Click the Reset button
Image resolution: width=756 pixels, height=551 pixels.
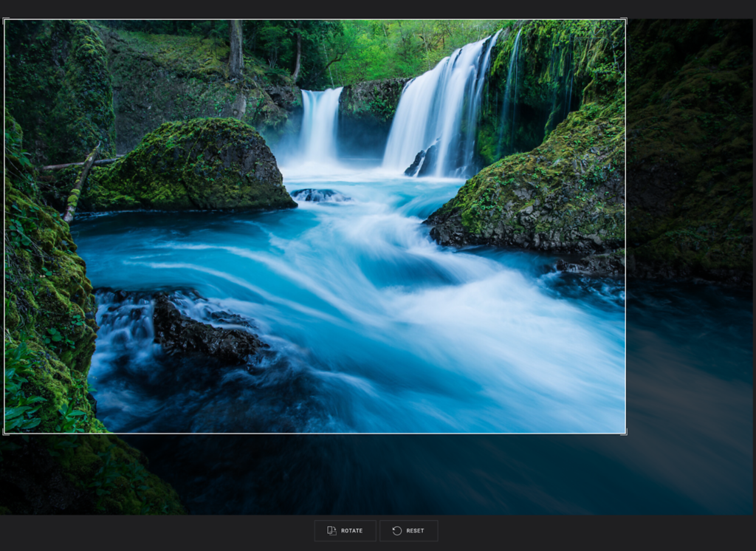pyautogui.click(x=409, y=531)
